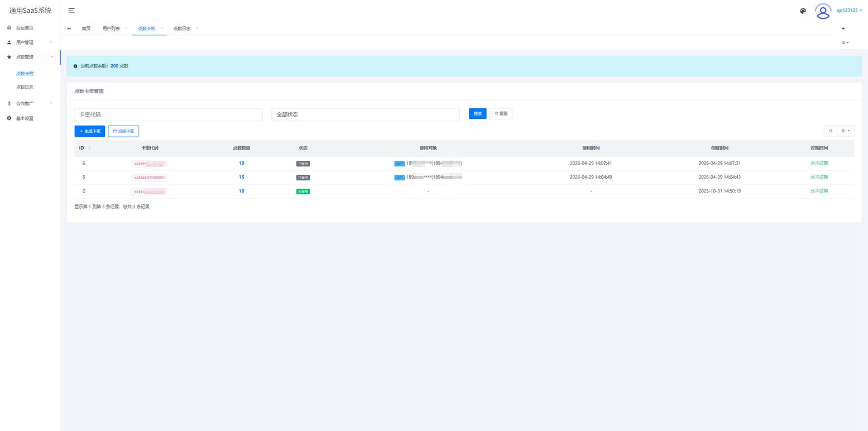
Task: Click the creation time 2026-04-29 14:04:43
Action: pyautogui.click(x=720, y=177)
